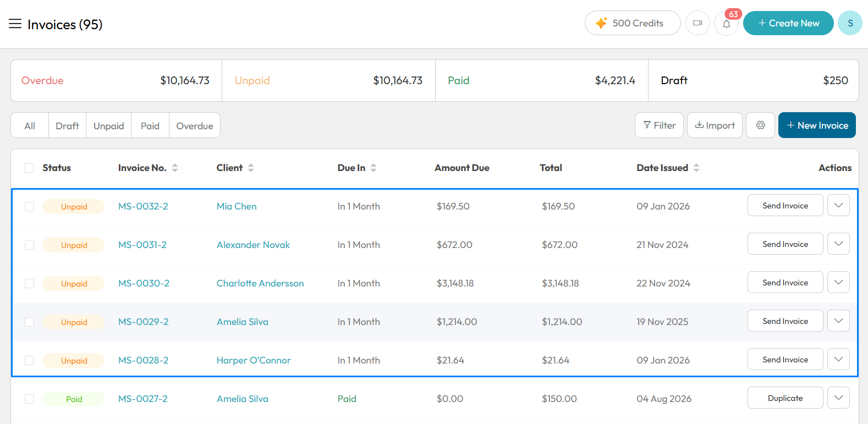Open the hamburger navigation menu

pos(15,24)
